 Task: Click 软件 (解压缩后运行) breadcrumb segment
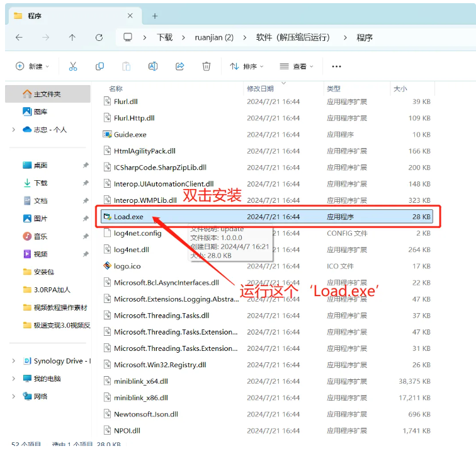pyautogui.click(x=293, y=37)
